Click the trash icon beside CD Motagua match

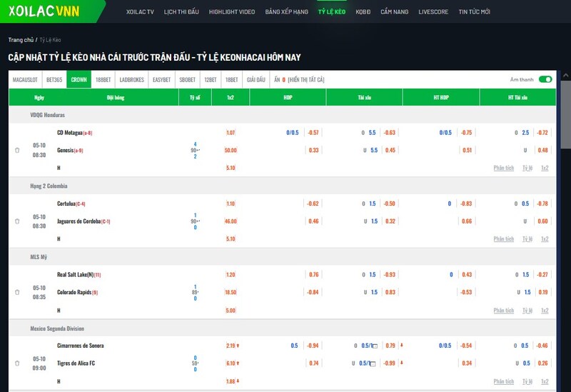tap(17, 150)
